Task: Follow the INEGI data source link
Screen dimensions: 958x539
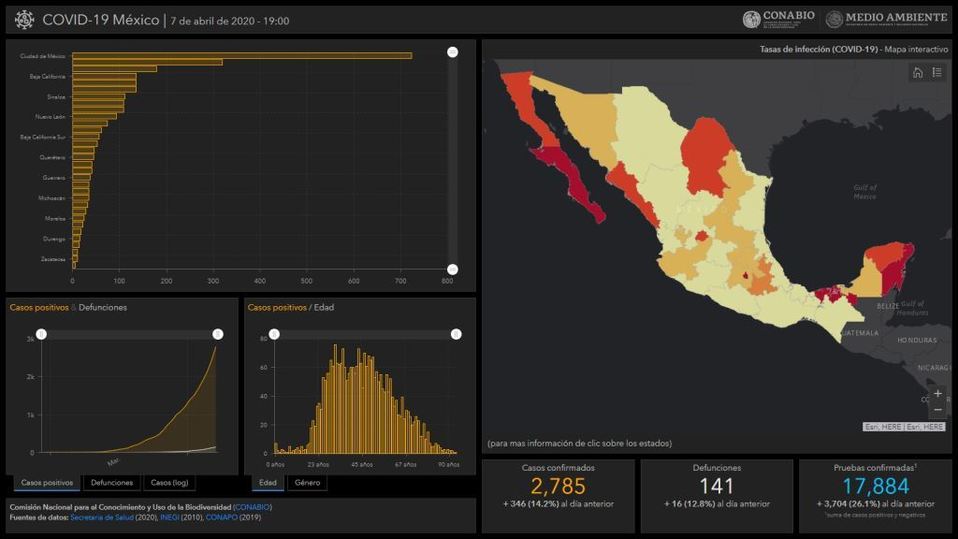Action: [x=166, y=517]
